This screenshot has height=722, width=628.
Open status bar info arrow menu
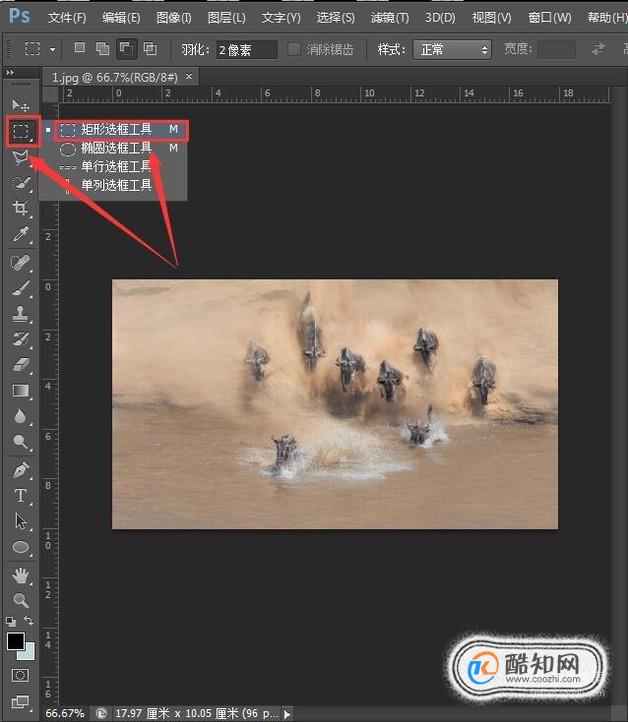pyautogui.click(x=287, y=714)
